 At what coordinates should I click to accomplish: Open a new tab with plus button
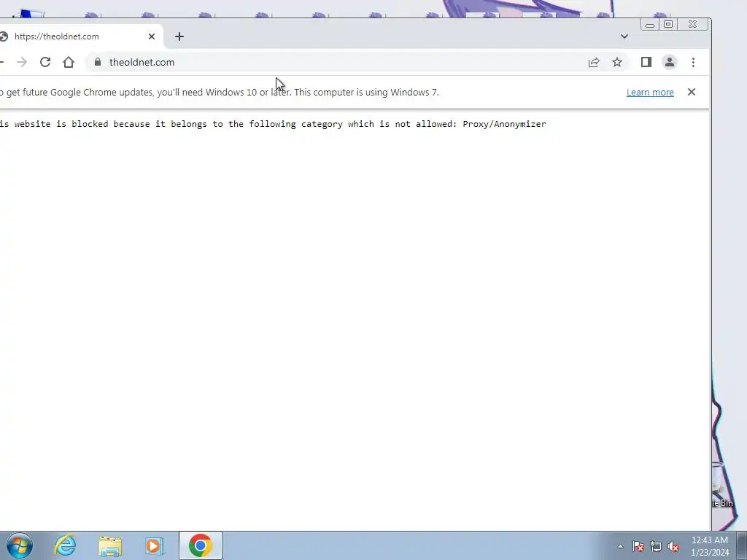point(179,36)
